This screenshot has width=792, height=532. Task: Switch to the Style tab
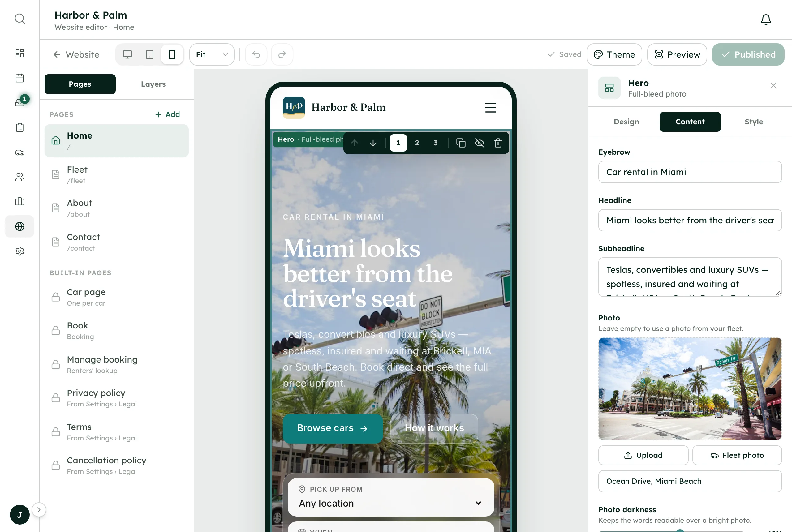tap(754, 122)
